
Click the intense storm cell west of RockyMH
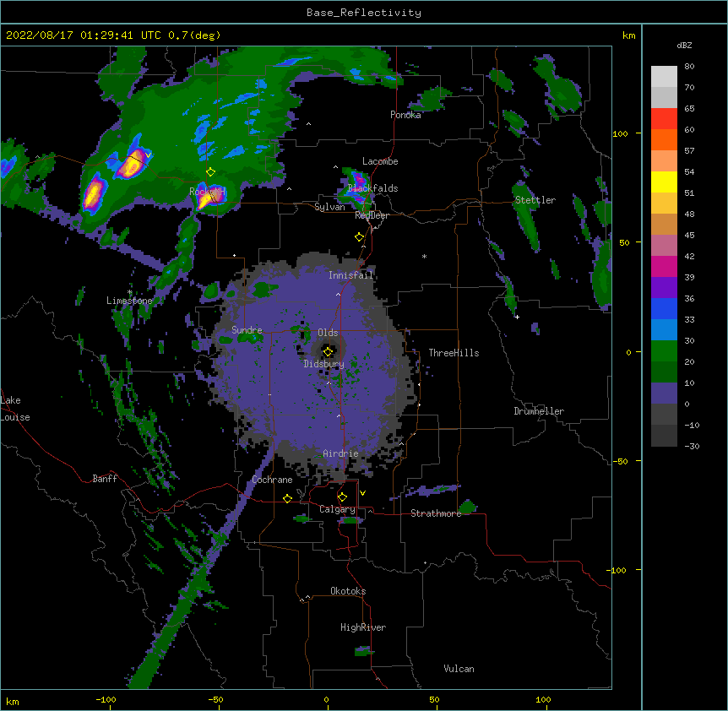(x=94, y=193)
